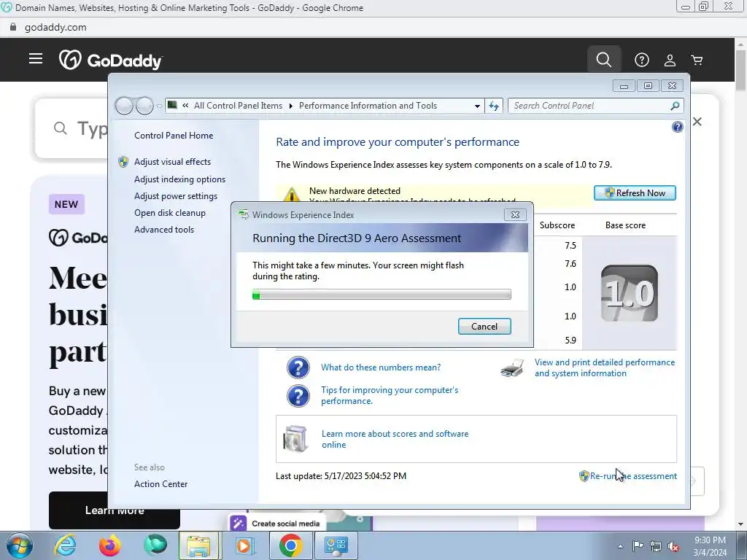The height and width of the screenshot is (560, 747).
Task: Open Adjust indexing options
Action: (179, 179)
